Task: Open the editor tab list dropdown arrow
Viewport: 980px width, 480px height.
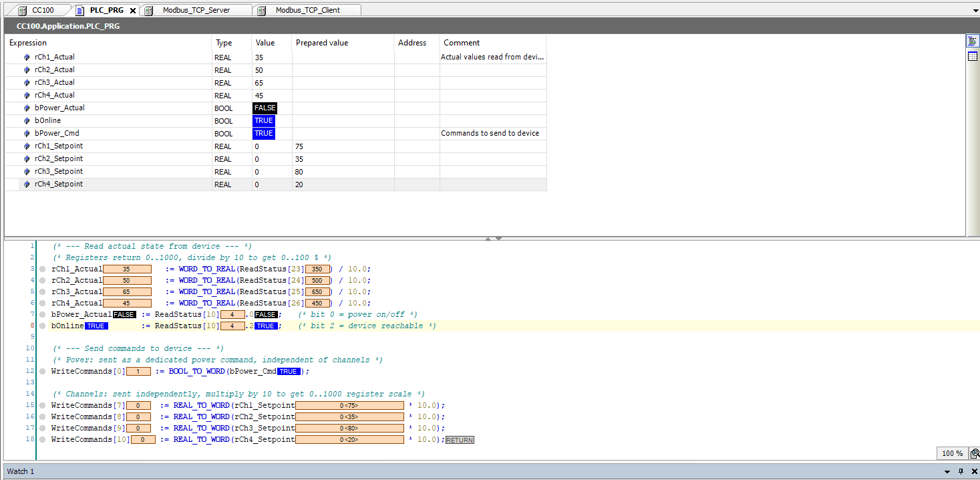Action: pos(975,11)
